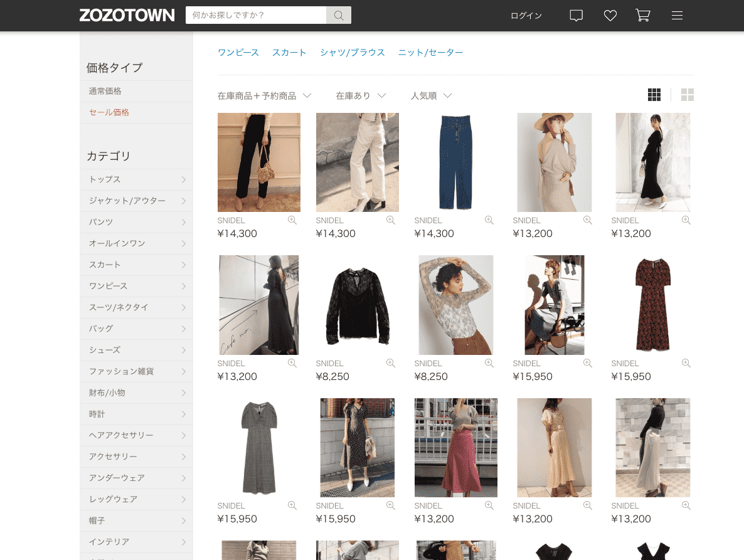Viewport: 744px width, 560px height.
Task: Click ワンピース link at top
Action: tap(238, 53)
